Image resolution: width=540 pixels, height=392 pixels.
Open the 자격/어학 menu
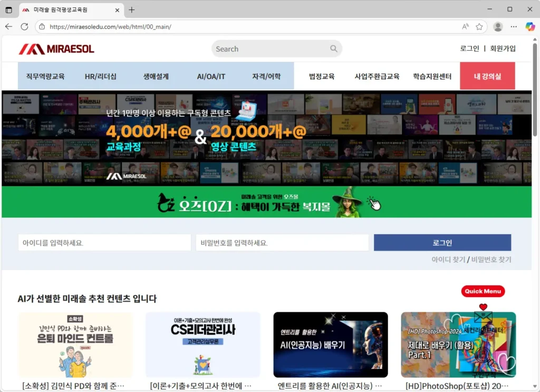click(266, 76)
